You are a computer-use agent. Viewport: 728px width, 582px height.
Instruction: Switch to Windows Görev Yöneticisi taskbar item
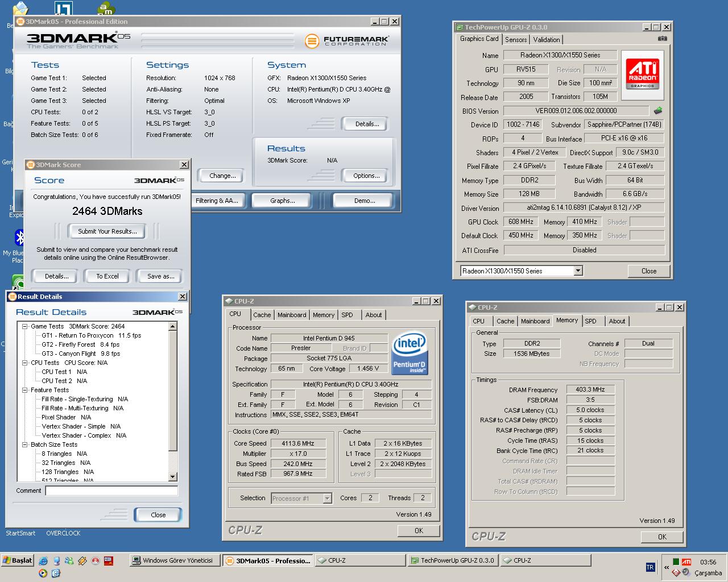pyautogui.click(x=175, y=560)
